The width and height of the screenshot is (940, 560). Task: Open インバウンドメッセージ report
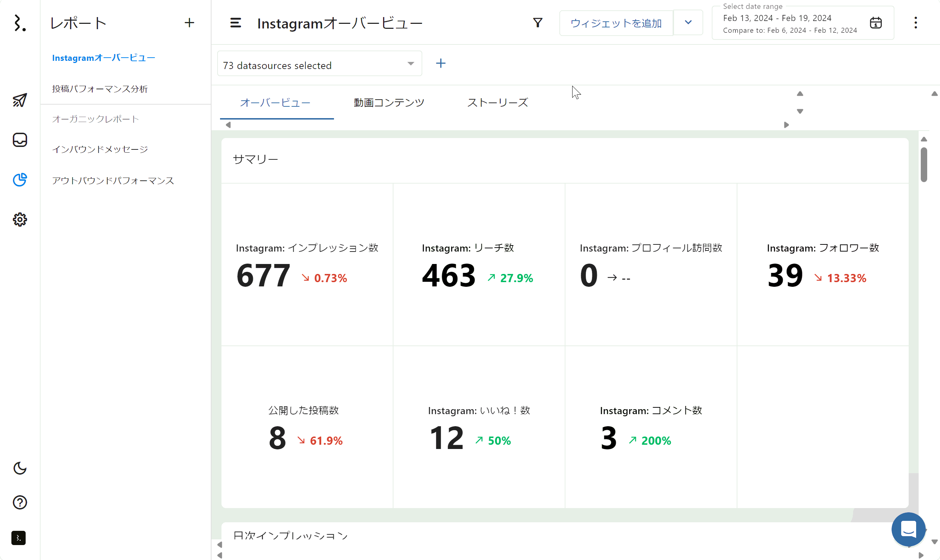pyautogui.click(x=100, y=149)
